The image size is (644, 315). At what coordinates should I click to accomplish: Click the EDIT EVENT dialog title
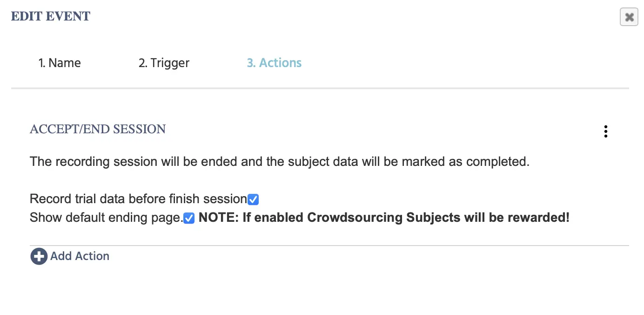coord(51,16)
